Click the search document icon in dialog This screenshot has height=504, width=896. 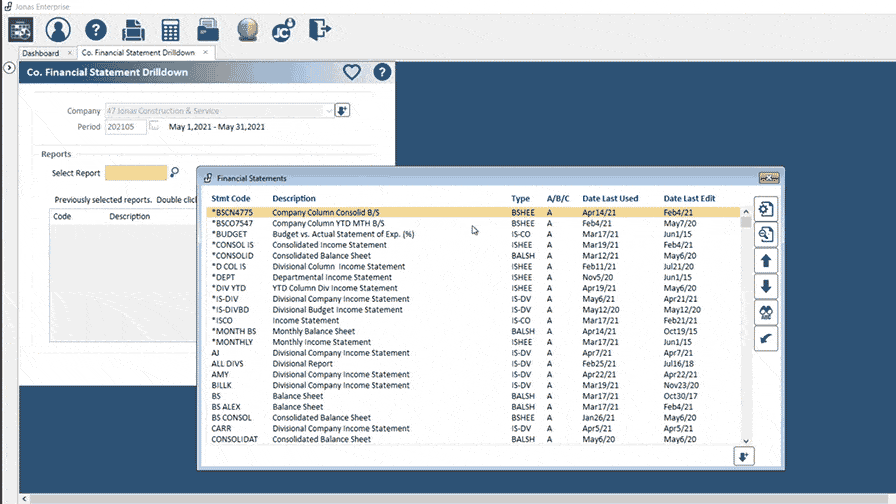click(x=766, y=235)
